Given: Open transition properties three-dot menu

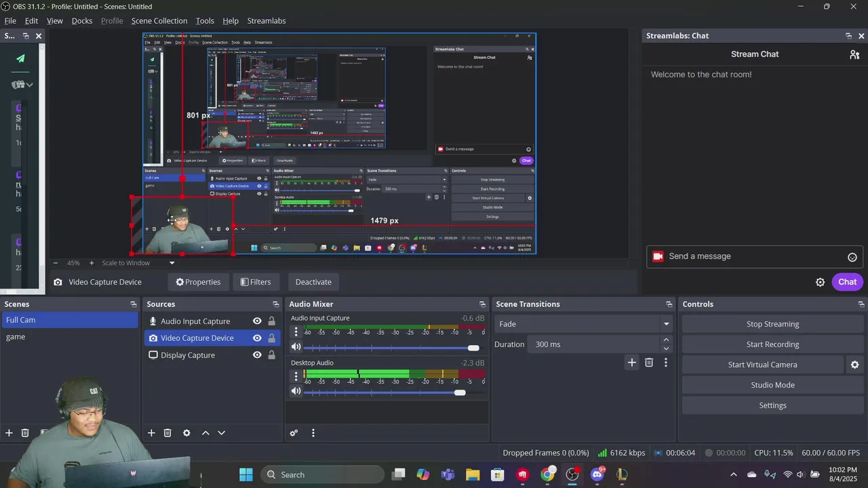Looking at the screenshot, I should 665,363.
